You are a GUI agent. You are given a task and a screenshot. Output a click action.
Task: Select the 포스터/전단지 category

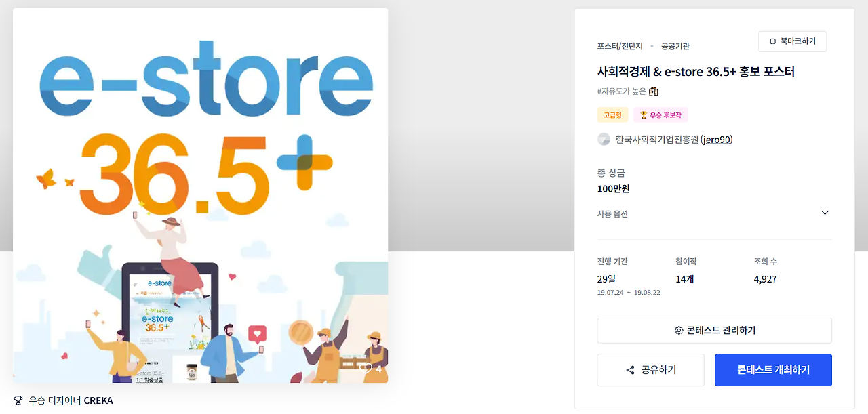(620, 46)
